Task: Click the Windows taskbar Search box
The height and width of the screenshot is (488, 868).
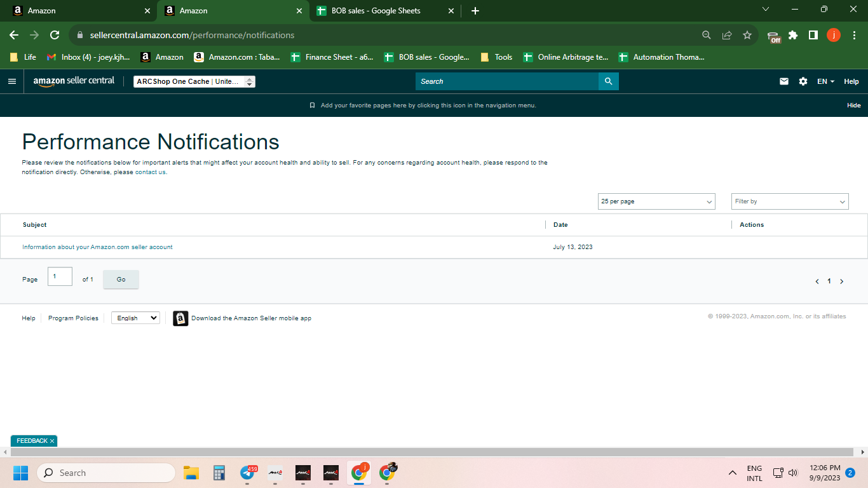Action: [106, 473]
